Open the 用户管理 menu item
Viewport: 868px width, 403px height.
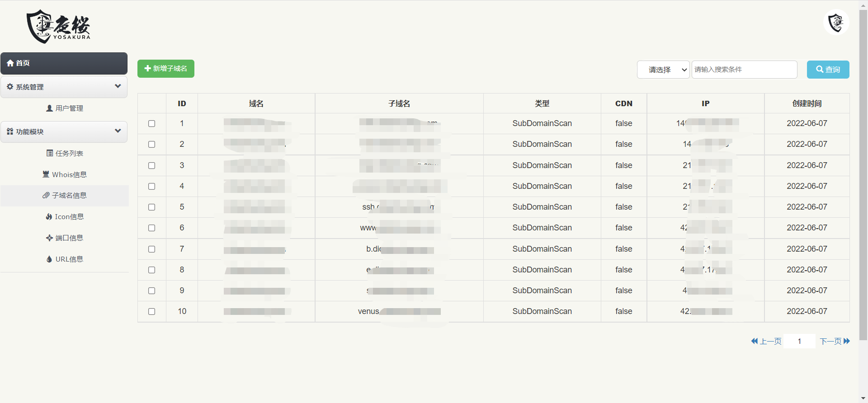(64, 108)
